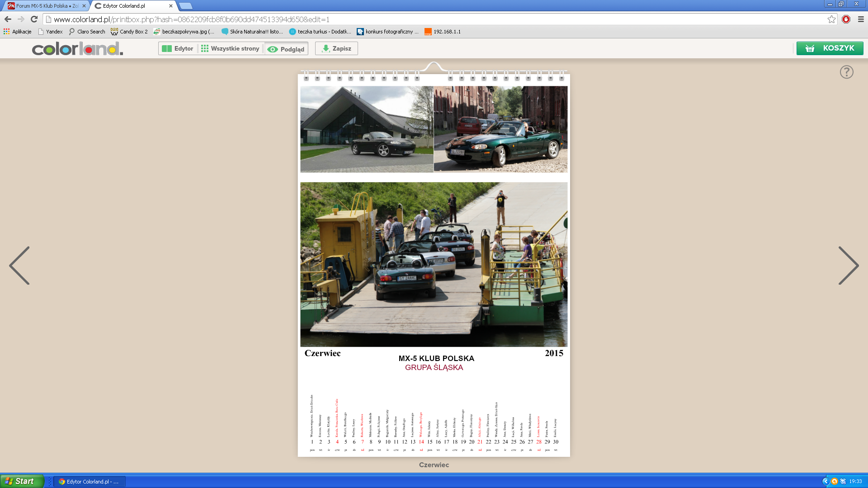Open a new browser tab

[x=185, y=6]
